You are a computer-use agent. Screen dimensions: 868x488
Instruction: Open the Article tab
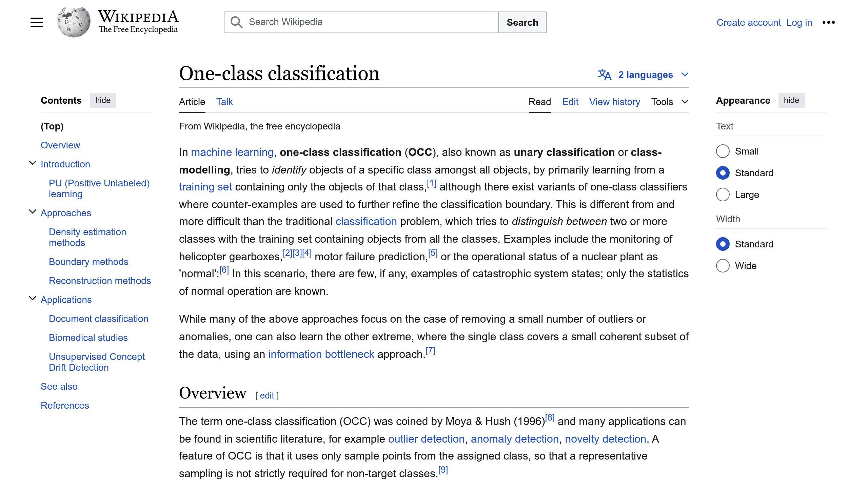192,102
